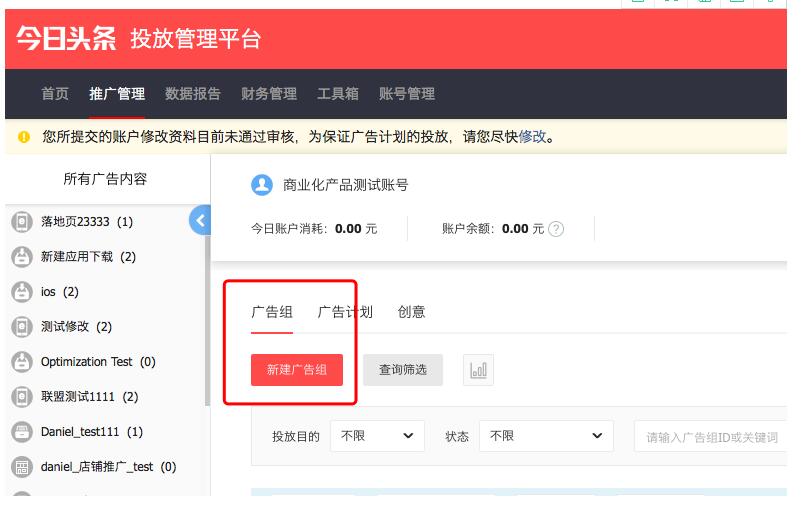The height and width of the screenshot is (506, 804).
Task: Click the icon beside 落地页23333
Action: pos(22,222)
